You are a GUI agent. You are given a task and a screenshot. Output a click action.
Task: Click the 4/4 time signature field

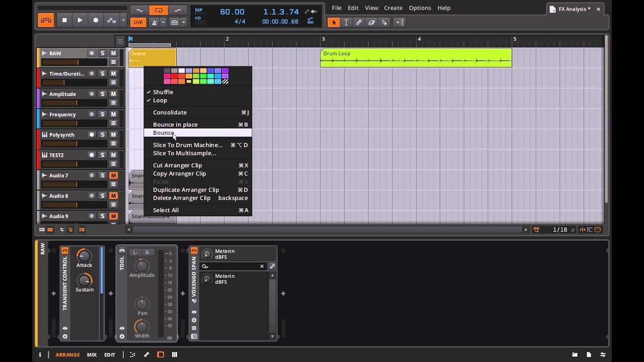pos(239,22)
